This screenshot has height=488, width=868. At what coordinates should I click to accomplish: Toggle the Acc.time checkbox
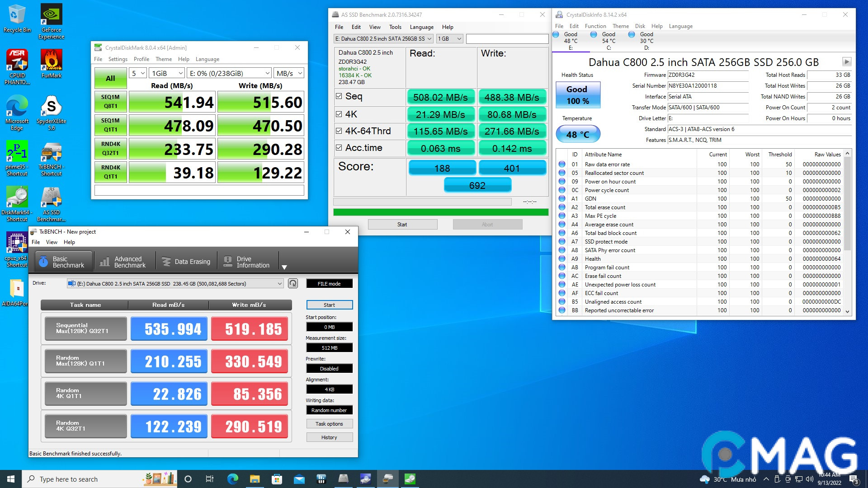pos(339,148)
